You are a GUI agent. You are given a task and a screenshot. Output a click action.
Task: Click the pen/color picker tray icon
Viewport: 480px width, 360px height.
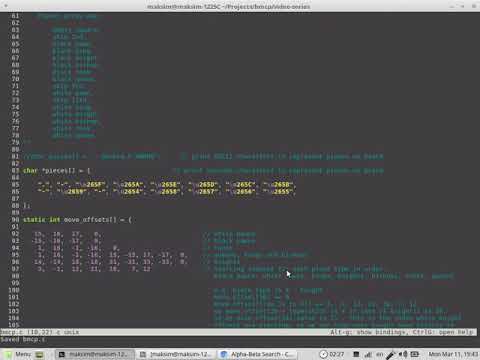[391, 354]
